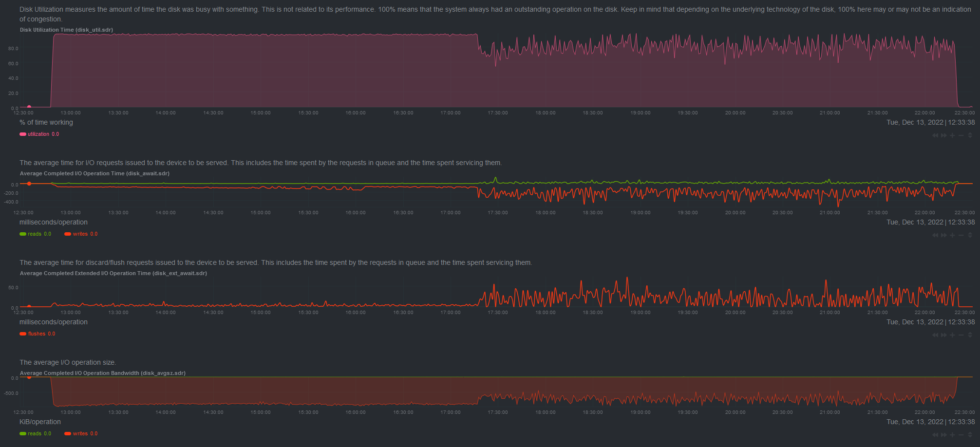
Task: Zoom in the disk_avgsz bandwidth chart
Action: pos(952,435)
